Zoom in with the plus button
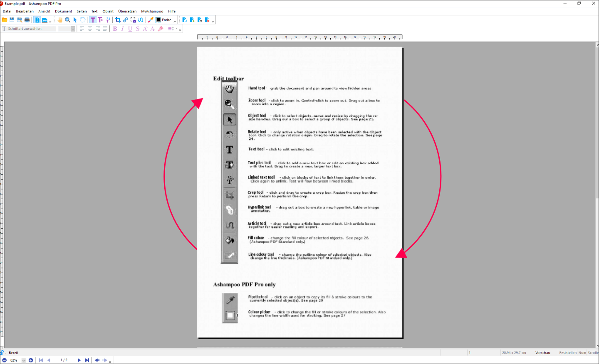The height and width of the screenshot is (364, 599). [x=31, y=360]
